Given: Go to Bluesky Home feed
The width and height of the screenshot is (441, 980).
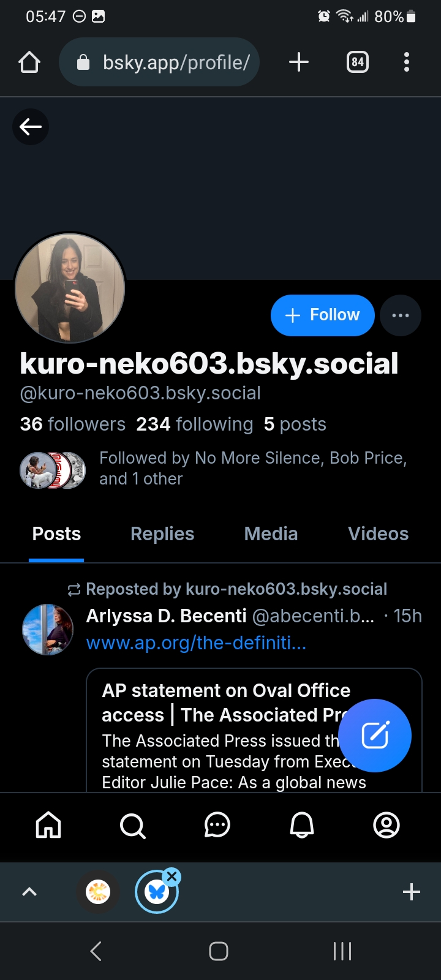Looking at the screenshot, I should pos(48,825).
